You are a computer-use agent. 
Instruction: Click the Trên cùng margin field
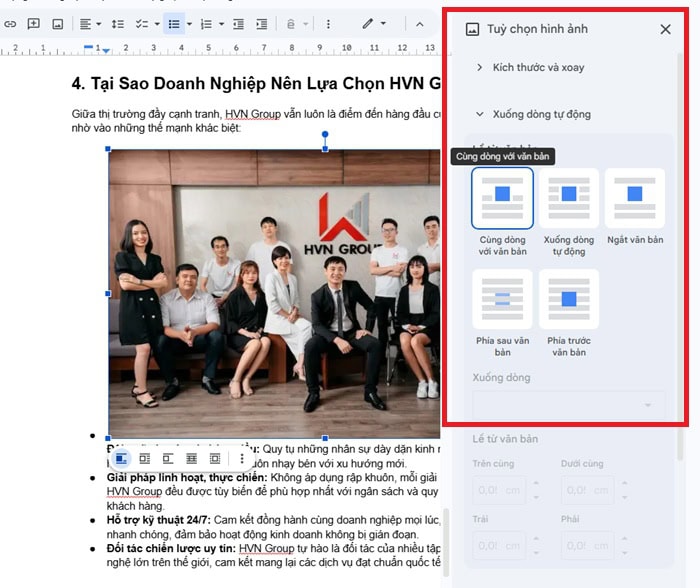499,490
